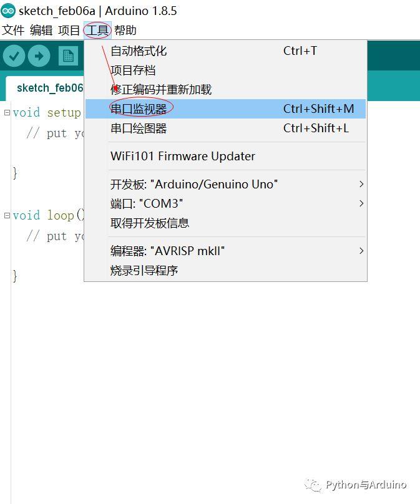Expand the 端口 COM3 submenu
This screenshot has width=420, height=504.
pyautogui.click(x=225, y=203)
